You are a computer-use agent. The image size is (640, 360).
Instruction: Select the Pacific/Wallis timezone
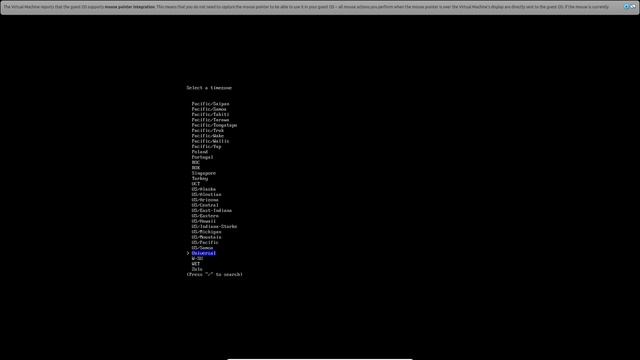point(210,141)
